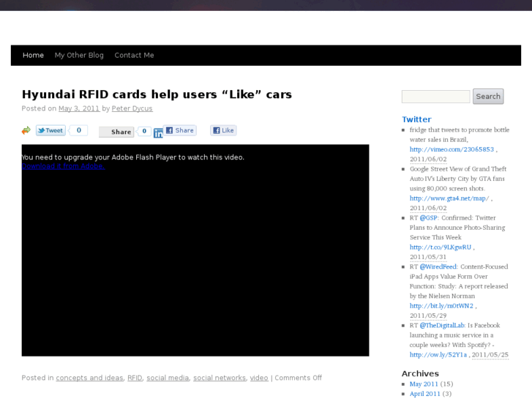Open the vimeo.com/23065853 link
This screenshot has height=399, width=532.
click(x=452, y=149)
